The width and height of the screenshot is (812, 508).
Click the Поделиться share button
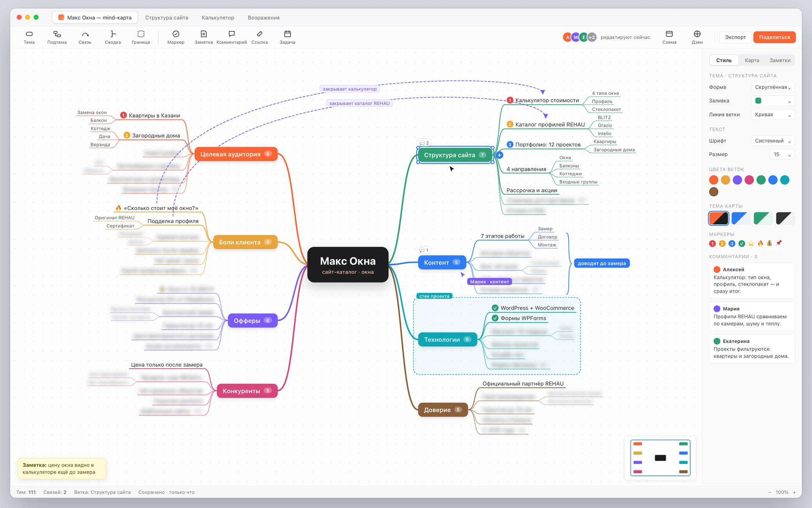pos(774,37)
